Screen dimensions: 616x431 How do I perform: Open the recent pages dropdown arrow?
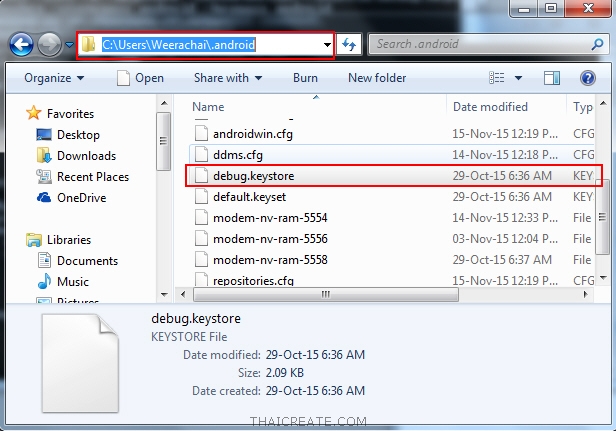tap(69, 45)
